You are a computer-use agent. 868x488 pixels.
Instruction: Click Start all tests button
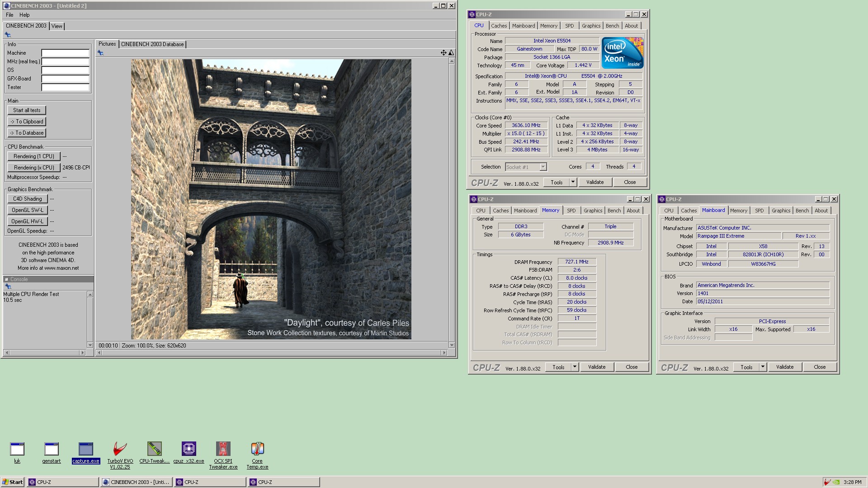27,110
